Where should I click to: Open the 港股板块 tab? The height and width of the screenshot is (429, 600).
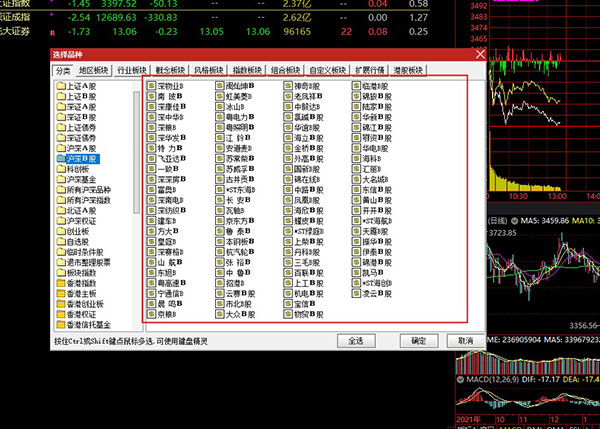(x=408, y=70)
